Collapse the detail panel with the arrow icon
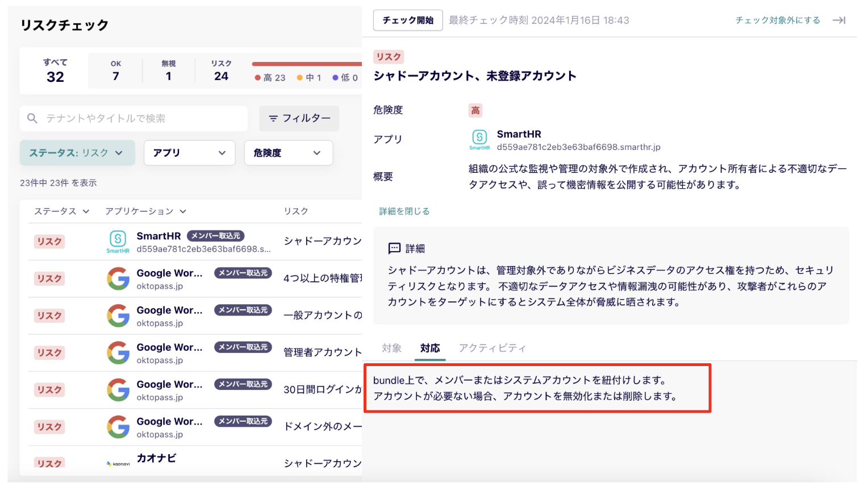The height and width of the screenshot is (490, 868). [839, 20]
